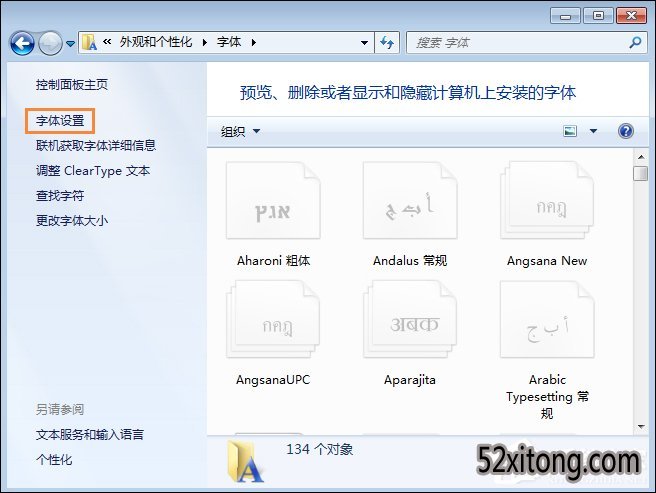Open 个性化 link in sidebar
Viewport: 656px width, 493px height.
[54, 460]
